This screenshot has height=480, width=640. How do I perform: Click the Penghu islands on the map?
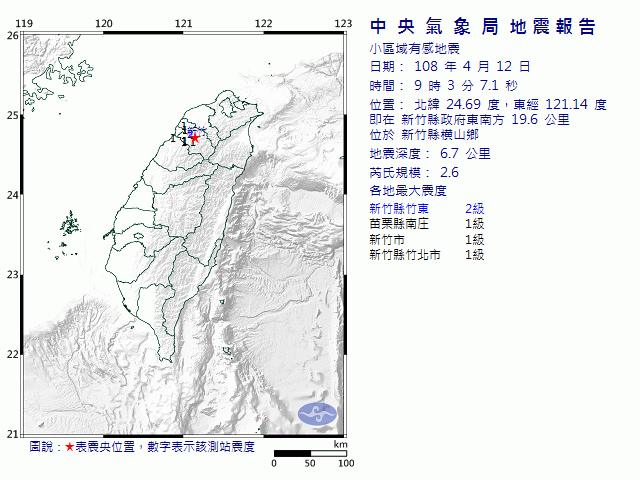[x=70, y=224]
